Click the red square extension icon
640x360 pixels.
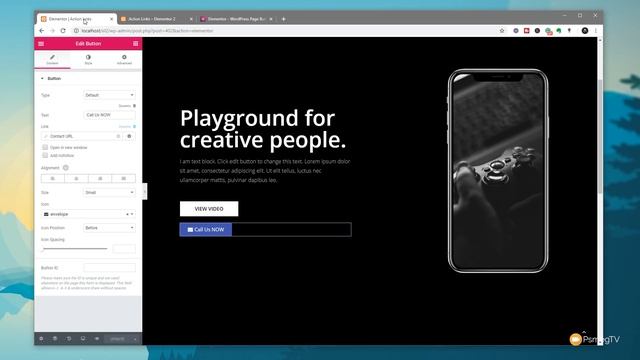(527, 31)
